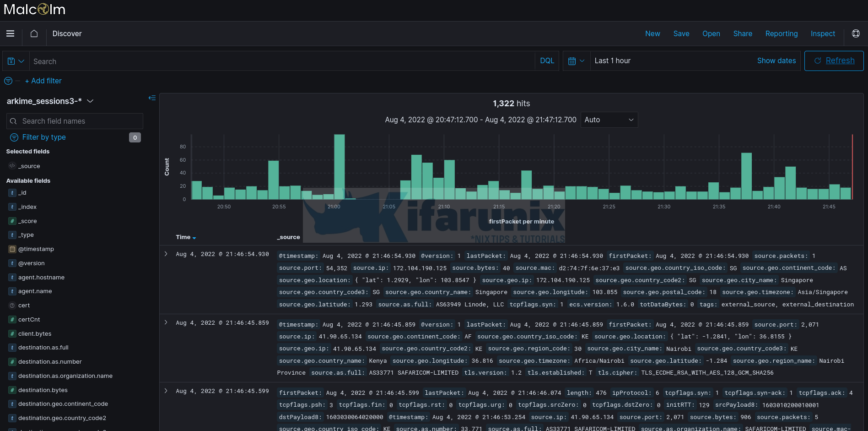The width and height of the screenshot is (868, 431).
Task: Click the Search field names input
Action: (x=75, y=121)
